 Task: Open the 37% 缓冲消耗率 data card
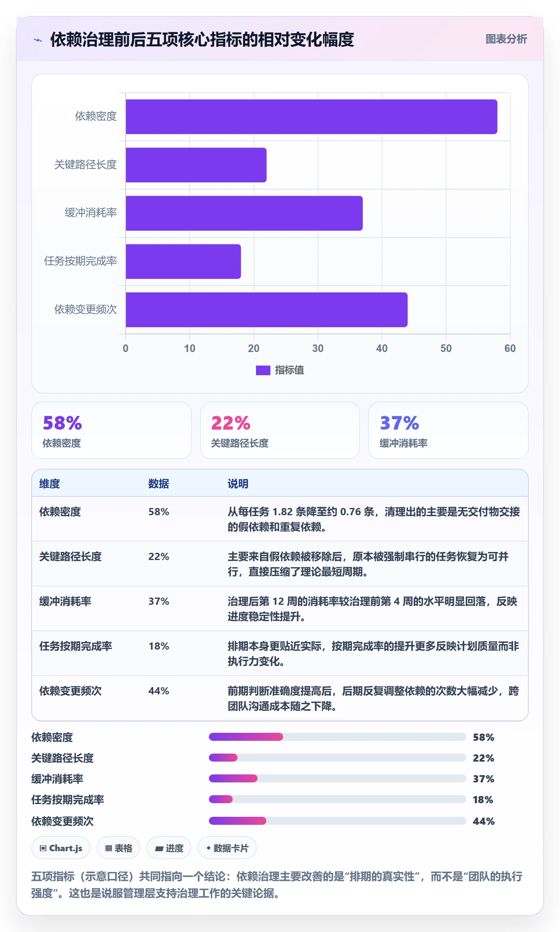pyautogui.click(x=448, y=430)
